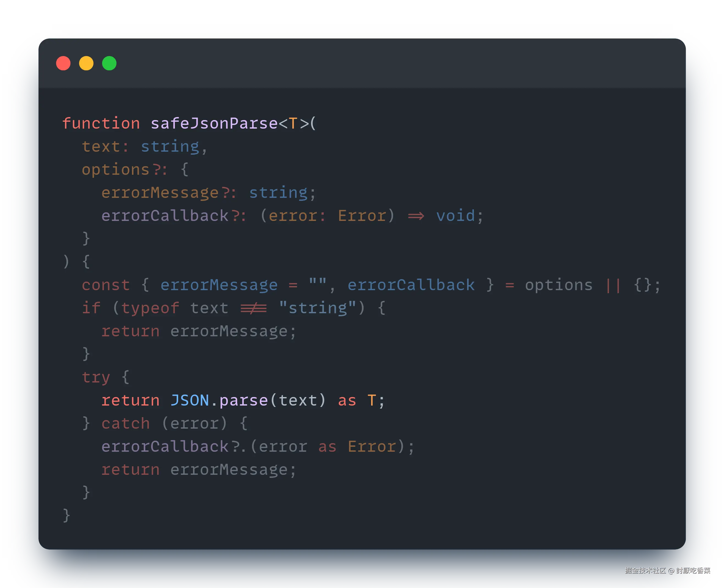
Task: Click JSON in the JSON.parse call
Action: 189,400
